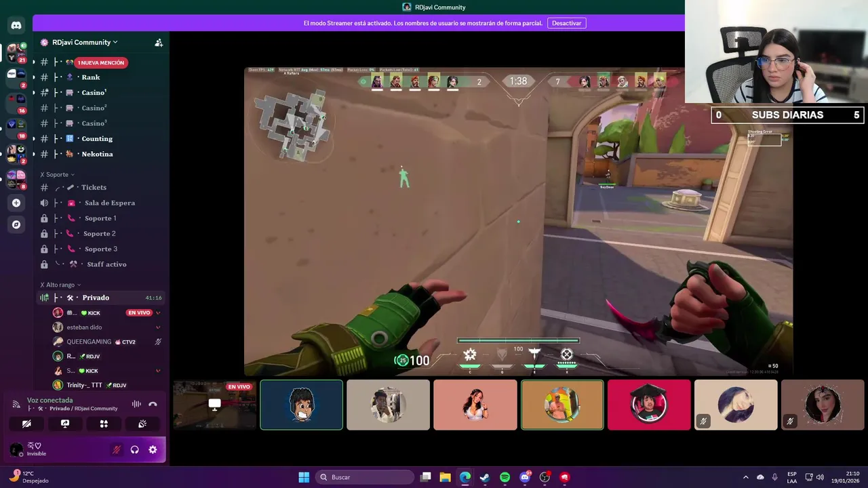
Task: Expand the chevron on the S... KICK user row
Action: [158, 371]
